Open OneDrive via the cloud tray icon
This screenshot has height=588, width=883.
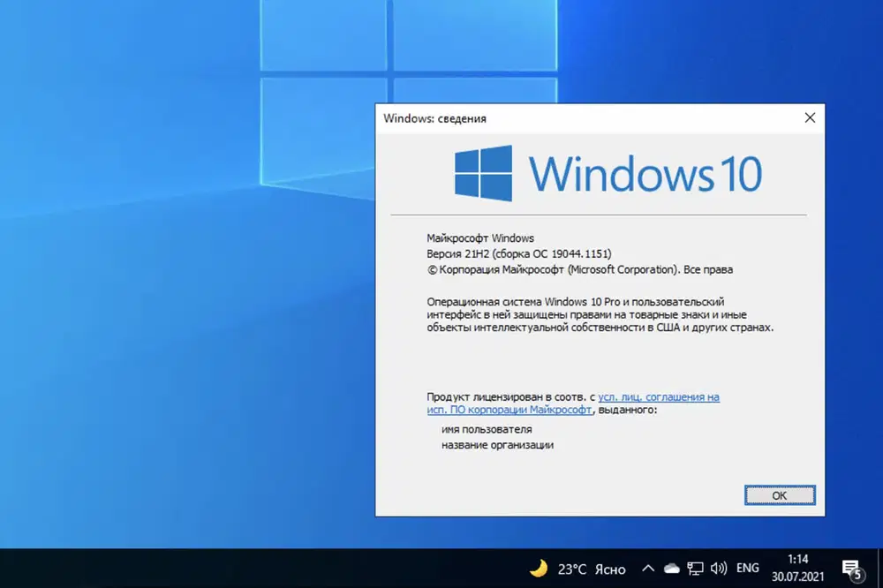coord(671,569)
